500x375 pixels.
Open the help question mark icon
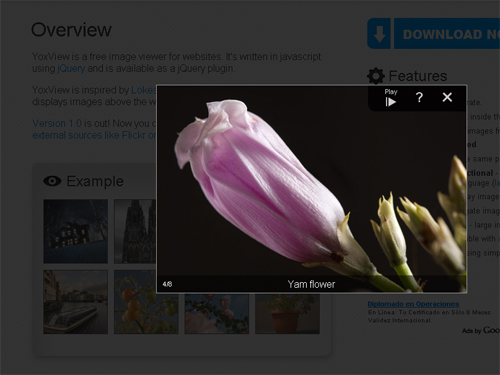[419, 97]
